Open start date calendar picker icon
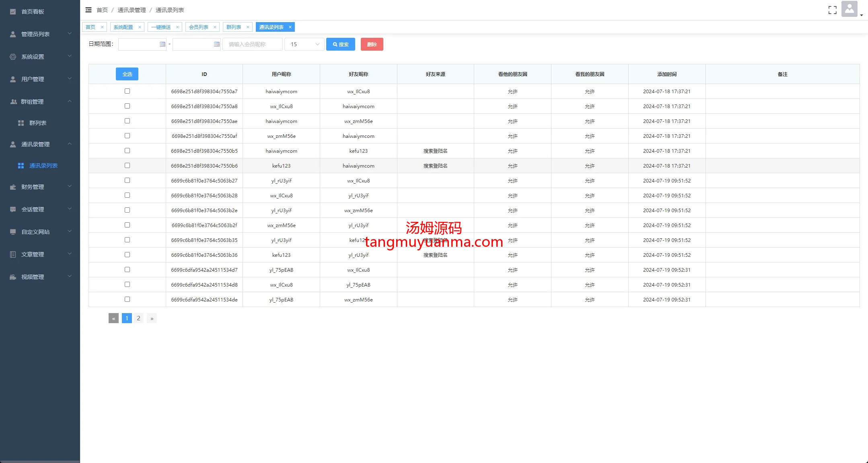This screenshot has height=463, width=868. point(162,44)
